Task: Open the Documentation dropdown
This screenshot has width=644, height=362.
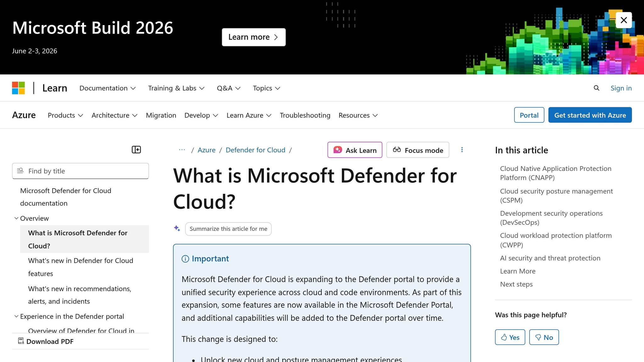Action: (107, 88)
